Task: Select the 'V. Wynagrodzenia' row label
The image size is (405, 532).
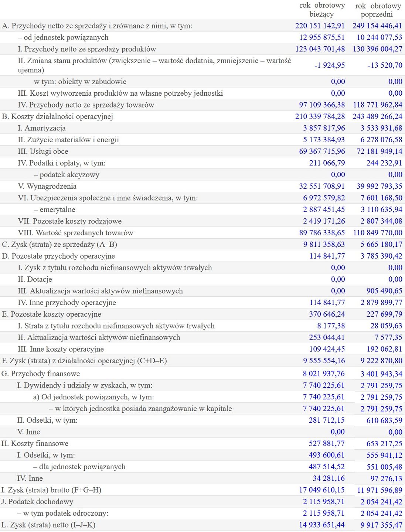Action: coord(47,186)
